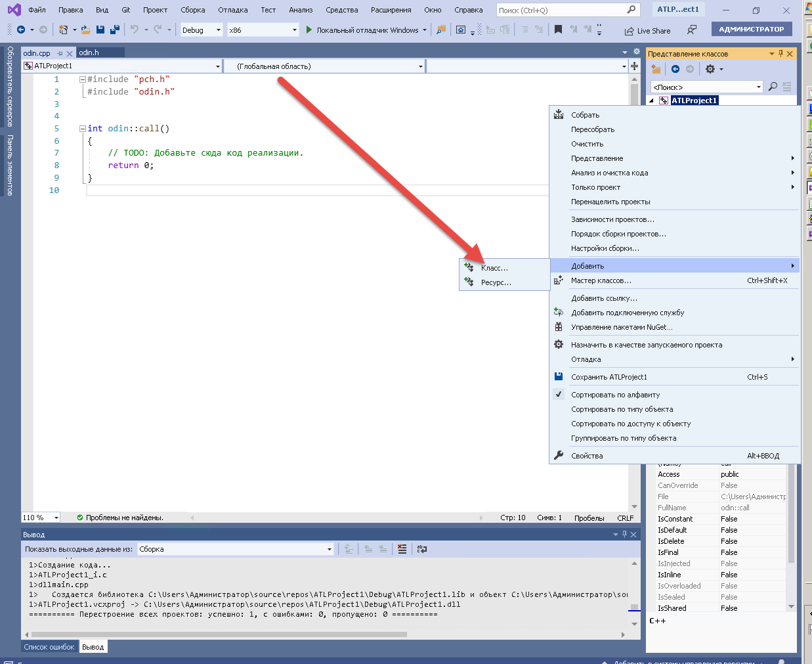Click Управление пакетами NuGet… menu entry
The height and width of the screenshot is (664, 812).
point(622,327)
